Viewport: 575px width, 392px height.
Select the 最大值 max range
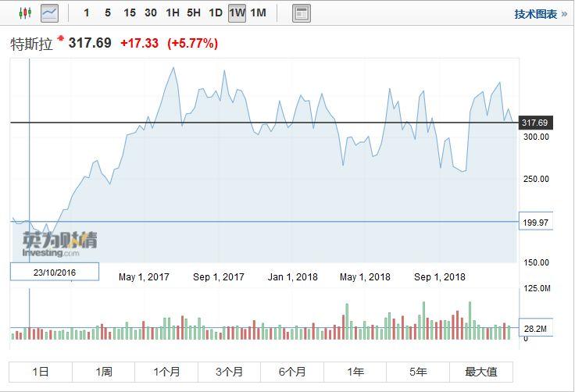click(481, 372)
